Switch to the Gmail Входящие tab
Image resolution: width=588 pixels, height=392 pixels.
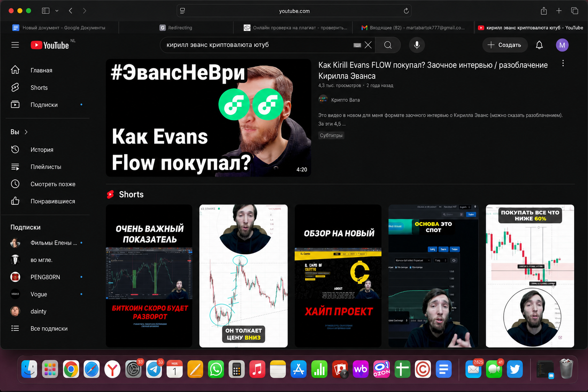pyautogui.click(x=414, y=28)
